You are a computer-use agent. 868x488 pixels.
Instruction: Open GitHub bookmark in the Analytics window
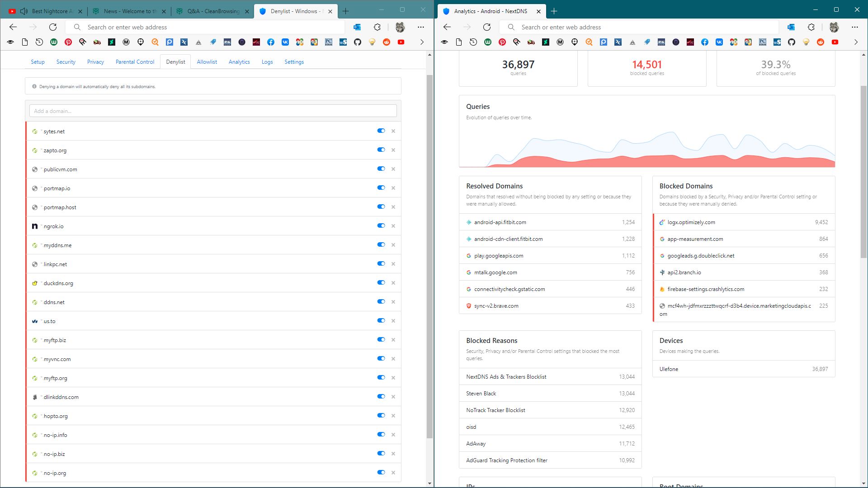[x=792, y=42]
